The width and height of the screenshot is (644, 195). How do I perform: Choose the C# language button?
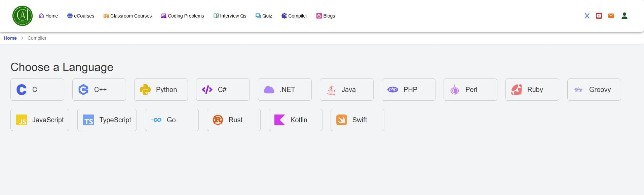coord(223,90)
